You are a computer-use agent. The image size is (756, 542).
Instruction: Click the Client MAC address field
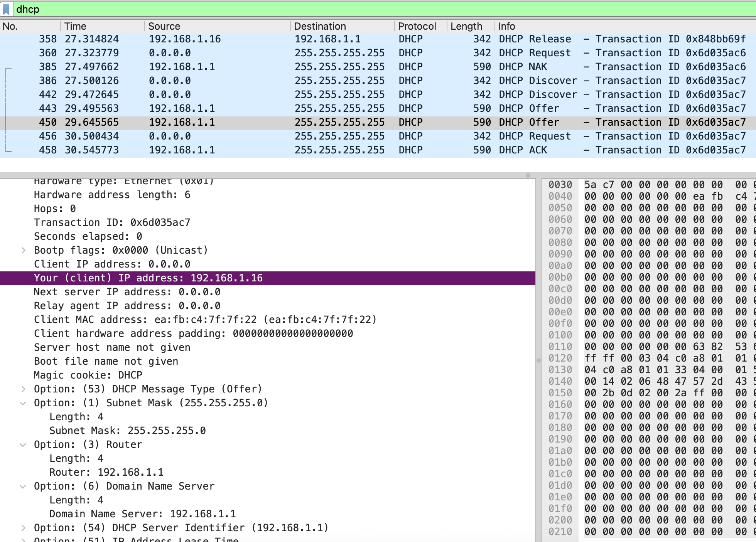[x=204, y=320]
